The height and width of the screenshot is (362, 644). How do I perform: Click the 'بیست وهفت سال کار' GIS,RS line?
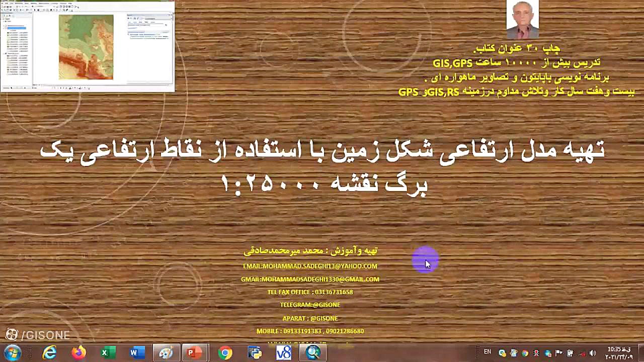click(x=517, y=92)
